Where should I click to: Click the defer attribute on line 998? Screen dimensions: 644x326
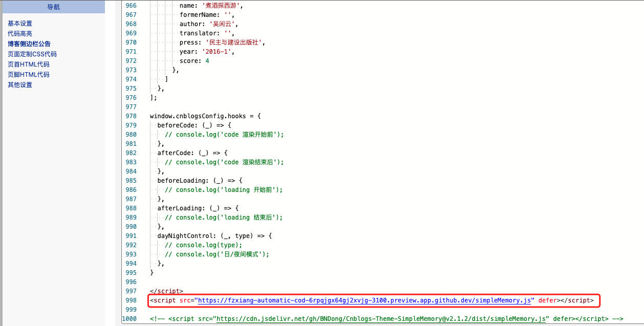[547, 300]
